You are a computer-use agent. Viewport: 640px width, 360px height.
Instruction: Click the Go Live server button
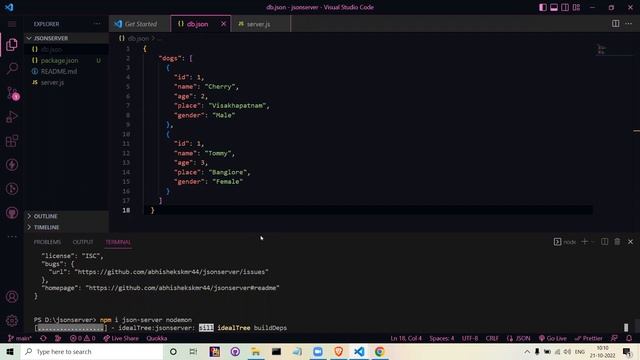coord(553,338)
